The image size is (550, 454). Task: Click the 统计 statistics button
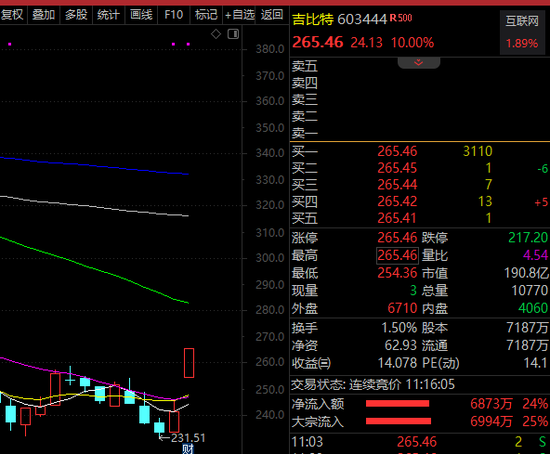pos(108,15)
